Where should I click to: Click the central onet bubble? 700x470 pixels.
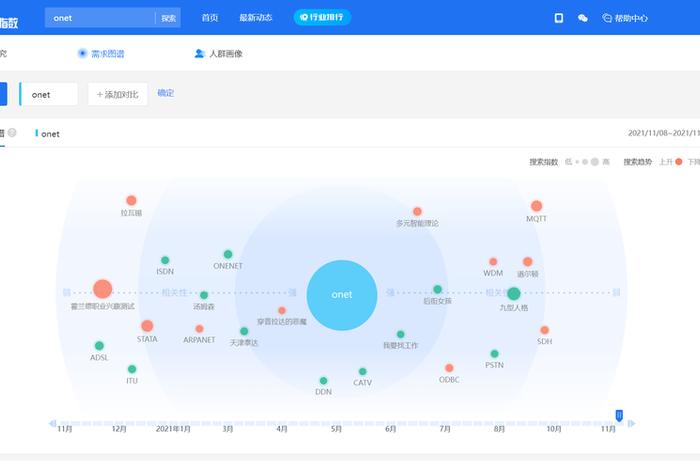(x=342, y=294)
